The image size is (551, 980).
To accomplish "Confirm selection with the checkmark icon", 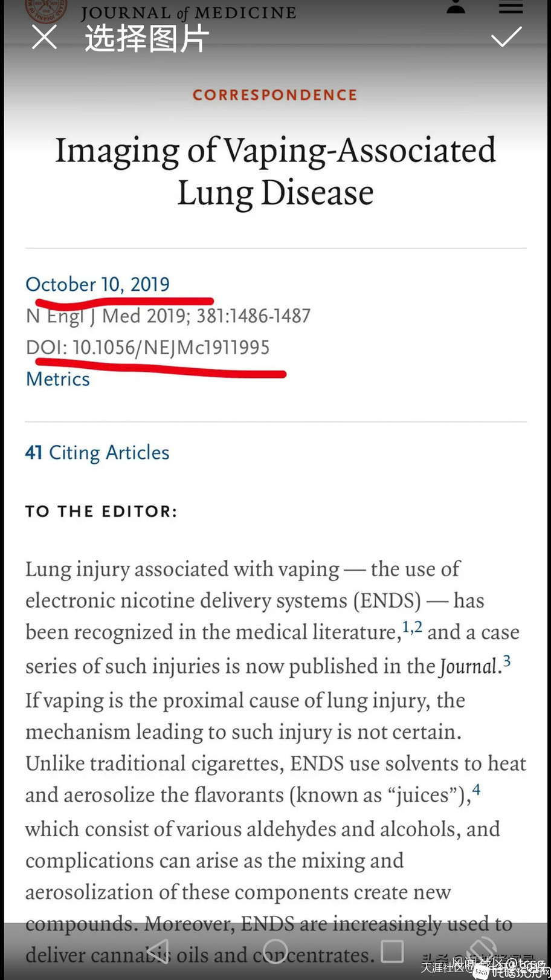I will coord(506,37).
